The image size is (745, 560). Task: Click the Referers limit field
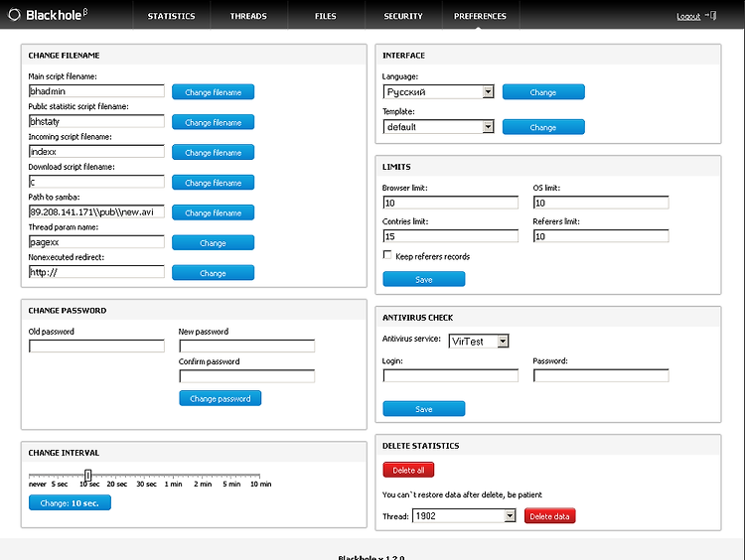coord(601,236)
